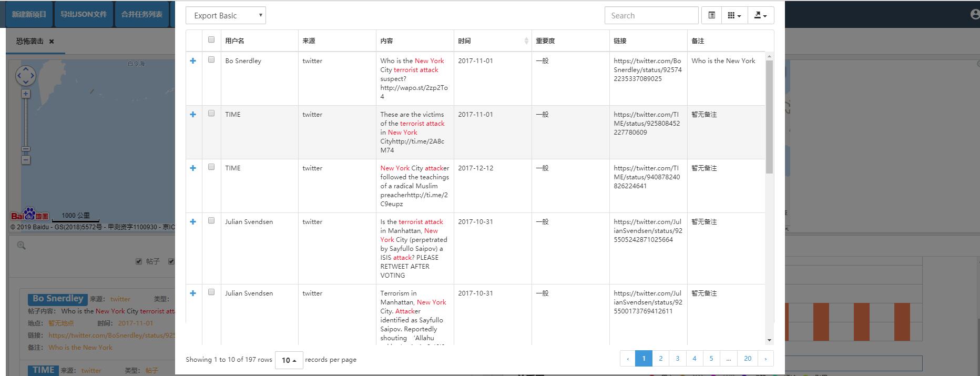The width and height of the screenshot is (980, 376).
Task: Go to page 4
Action: (x=695, y=359)
